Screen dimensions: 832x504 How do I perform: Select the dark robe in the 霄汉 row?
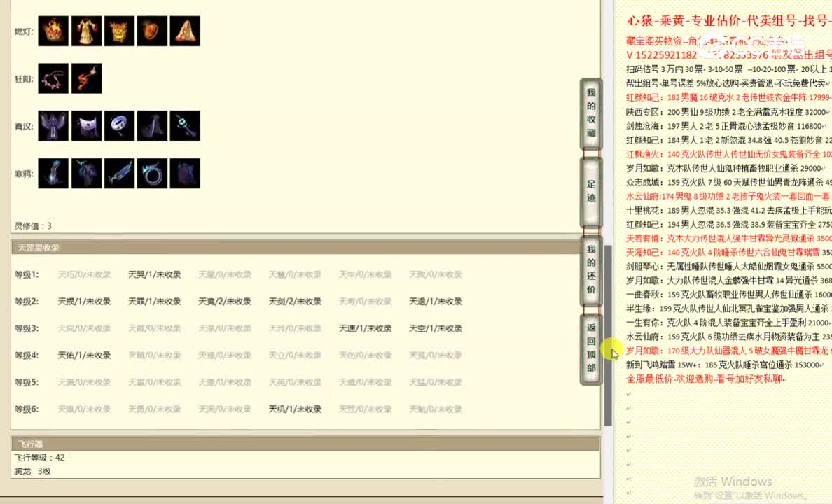click(x=152, y=126)
